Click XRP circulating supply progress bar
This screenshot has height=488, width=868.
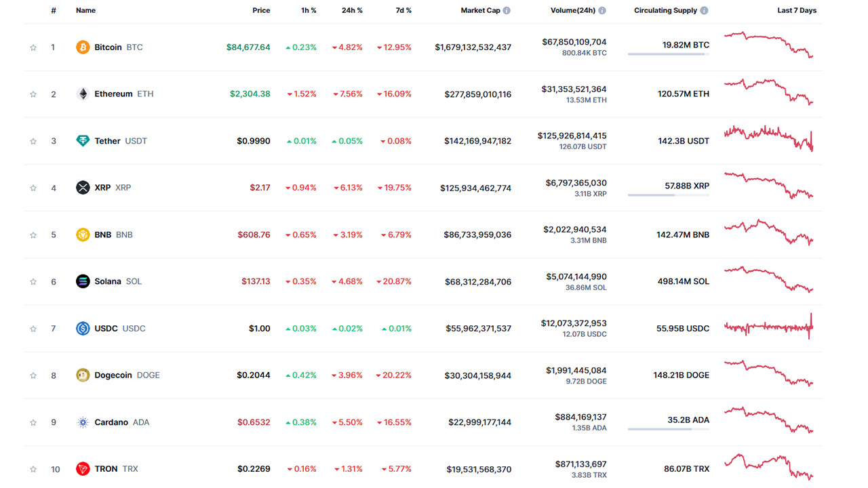[x=669, y=195]
